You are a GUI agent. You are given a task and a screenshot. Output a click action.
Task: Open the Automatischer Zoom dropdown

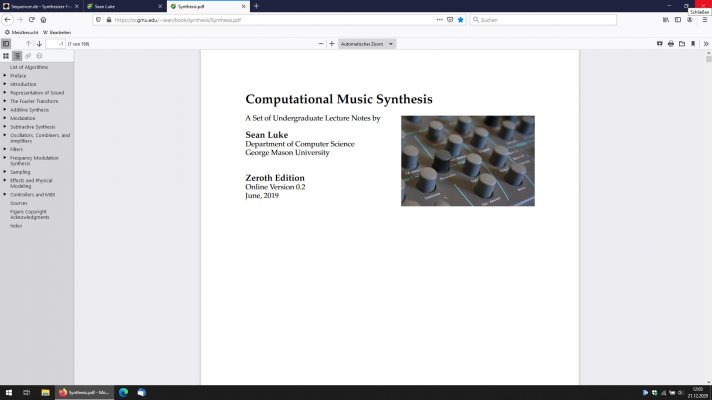(x=367, y=44)
